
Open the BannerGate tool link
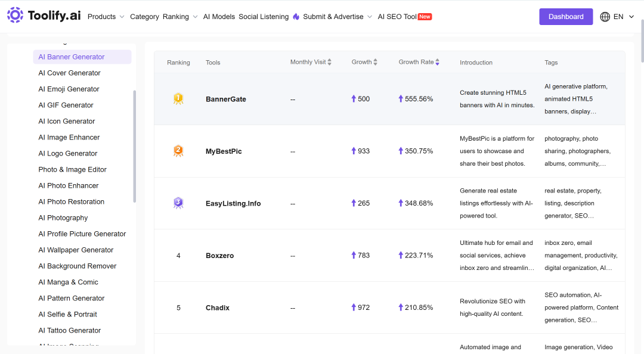click(226, 99)
